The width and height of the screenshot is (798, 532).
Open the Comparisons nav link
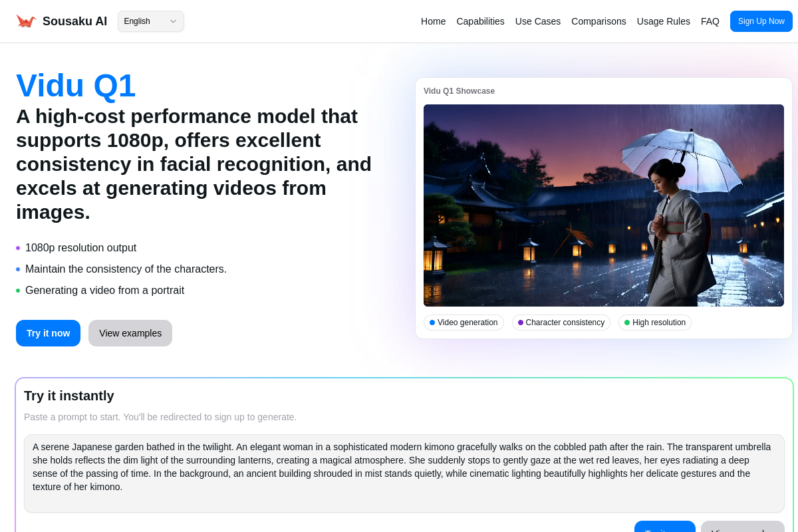click(x=598, y=21)
